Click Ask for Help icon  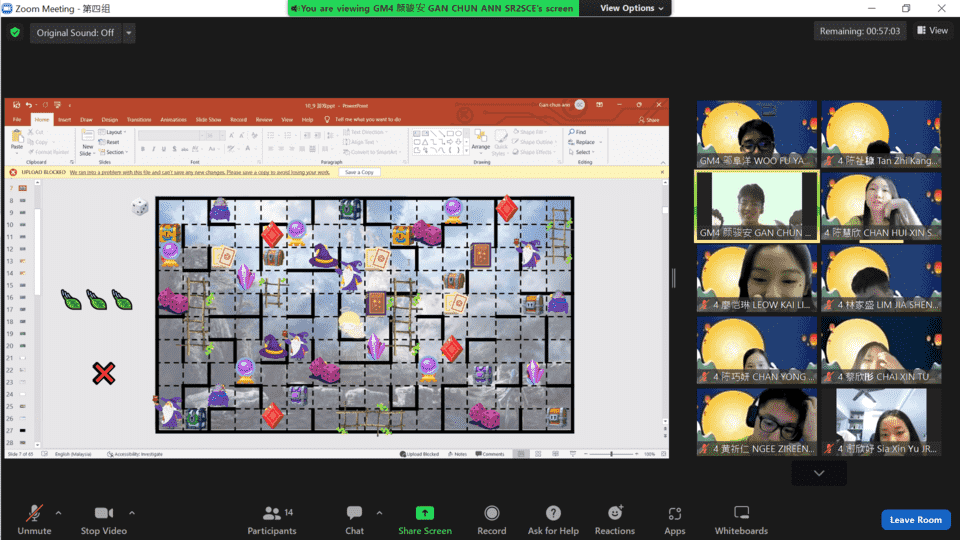click(x=553, y=513)
